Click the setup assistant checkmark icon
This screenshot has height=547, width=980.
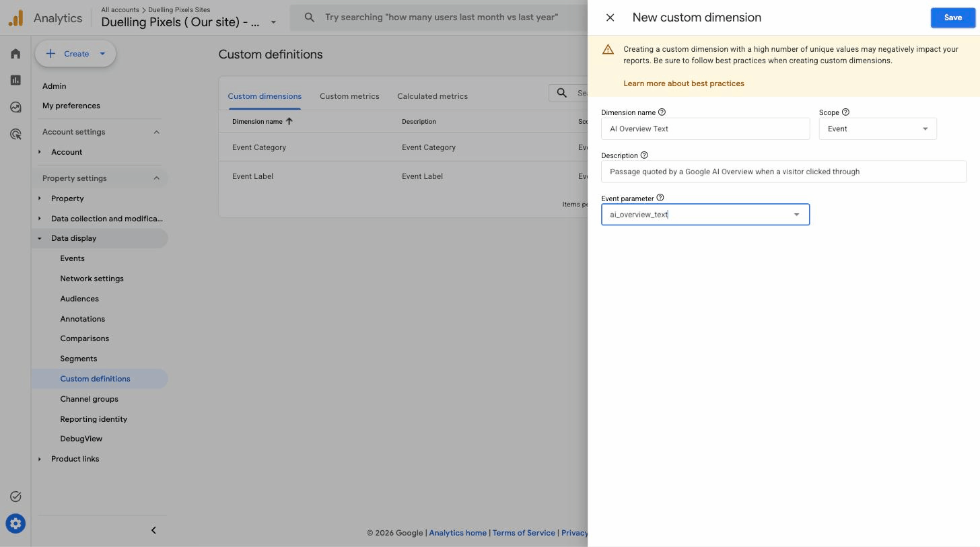coord(15,497)
